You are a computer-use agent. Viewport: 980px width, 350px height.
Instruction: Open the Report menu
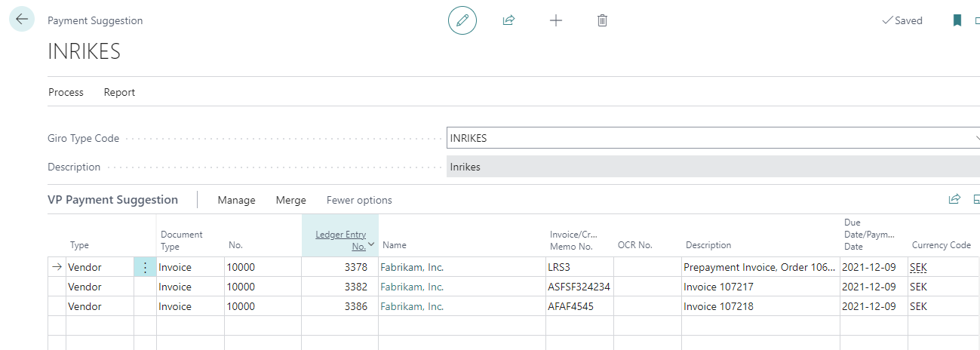click(x=119, y=92)
